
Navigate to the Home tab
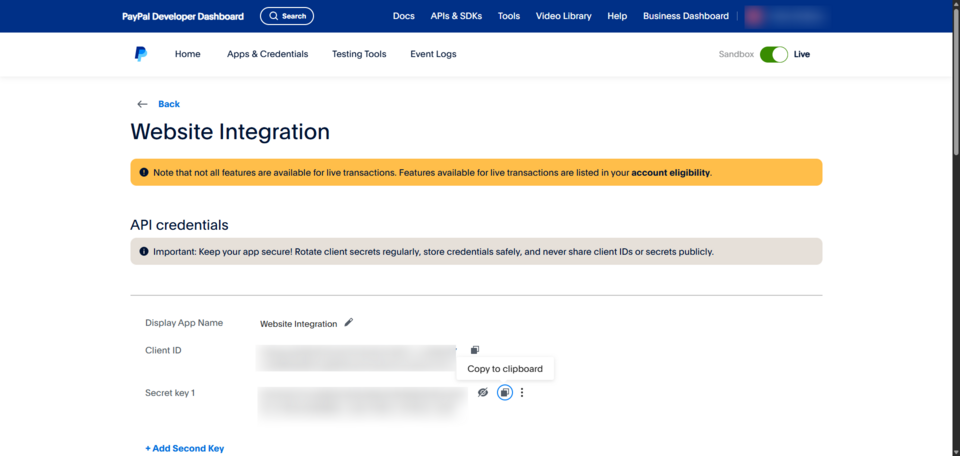pyautogui.click(x=187, y=54)
